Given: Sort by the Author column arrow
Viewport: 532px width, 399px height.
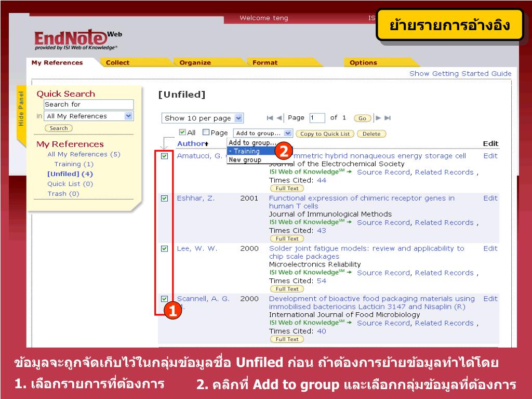Looking at the screenshot, I should [206, 144].
